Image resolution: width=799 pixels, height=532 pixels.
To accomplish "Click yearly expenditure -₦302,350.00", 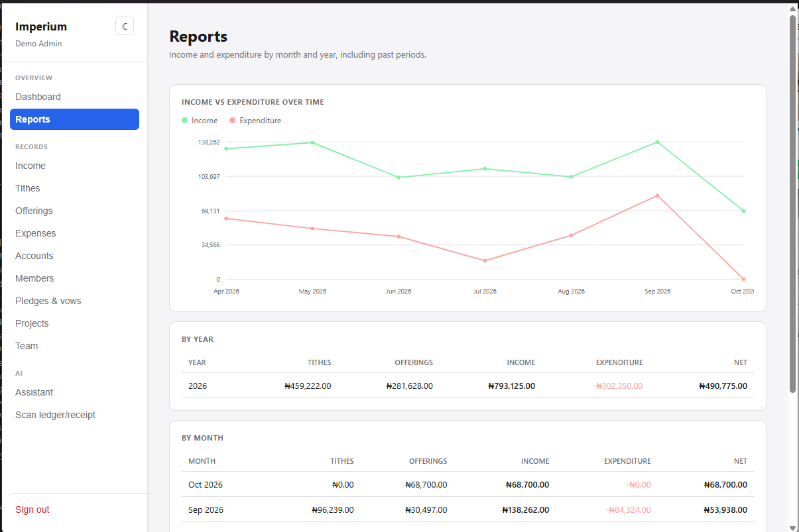I will 618,386.
